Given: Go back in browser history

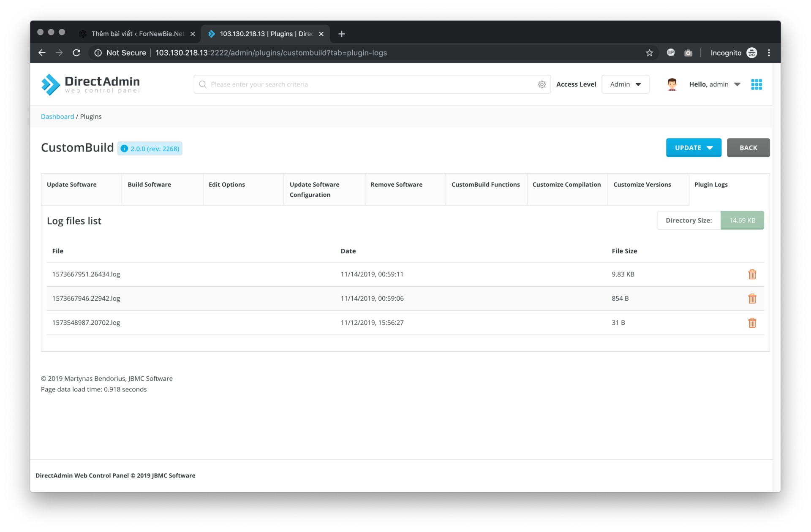Looking at the screenshot, I should click(42, 53).
